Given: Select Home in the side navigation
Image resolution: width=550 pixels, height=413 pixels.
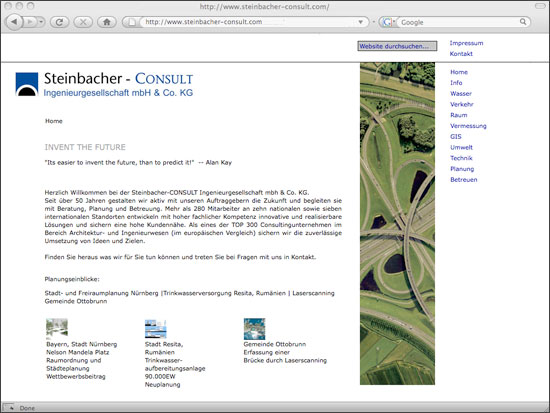Looking at the screenshot, I should [459, 72].
